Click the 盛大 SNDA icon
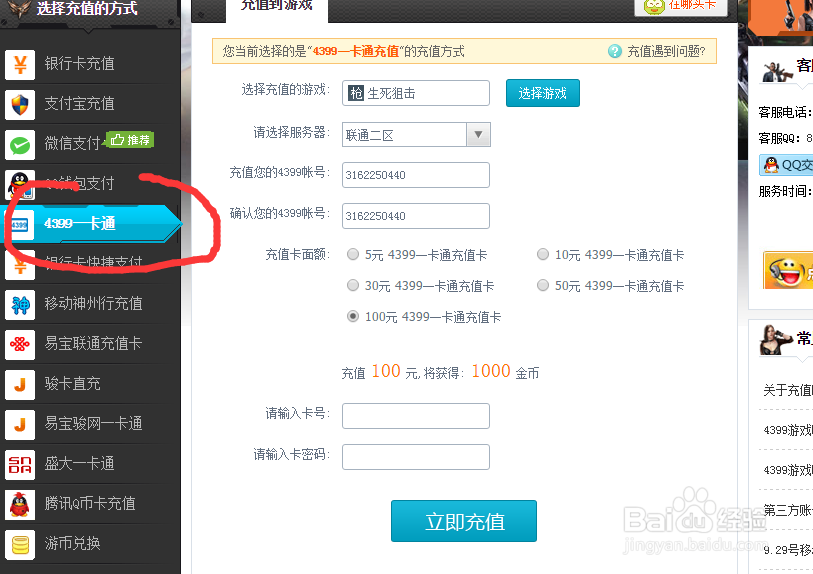813x574 pixels. (20, 465)
